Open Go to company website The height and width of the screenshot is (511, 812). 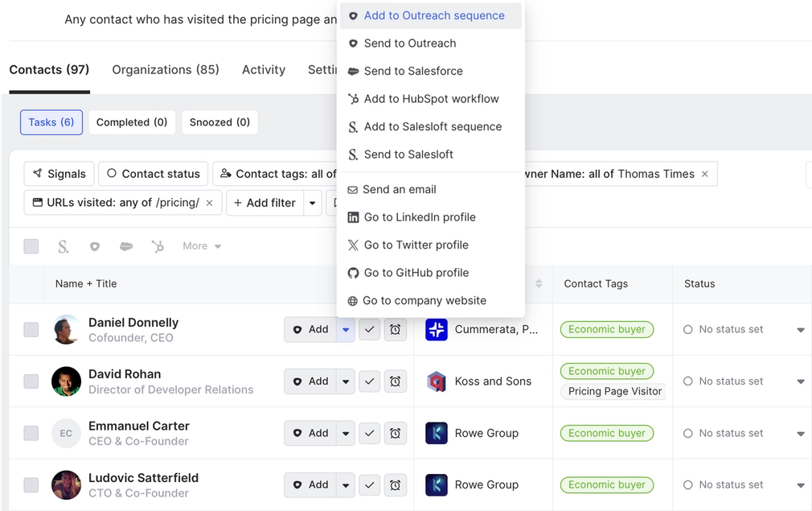click(430, 301)
